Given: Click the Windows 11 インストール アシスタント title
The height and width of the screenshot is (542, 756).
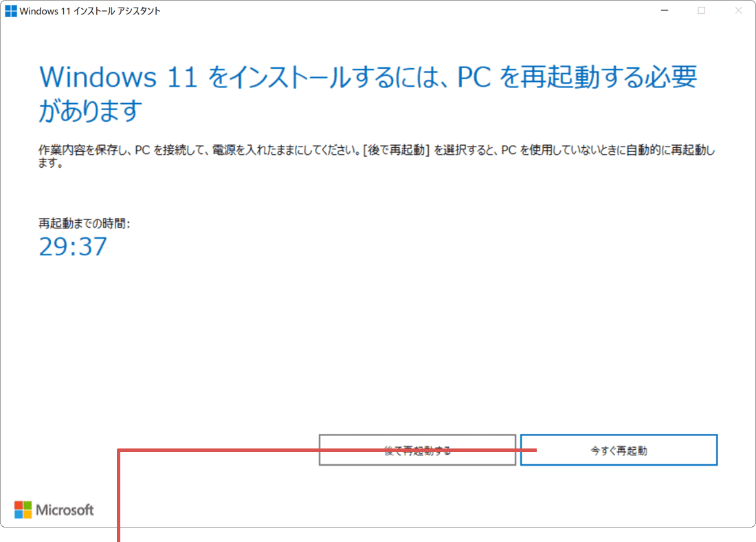Looking at the screenshot, I should [89, 10].
